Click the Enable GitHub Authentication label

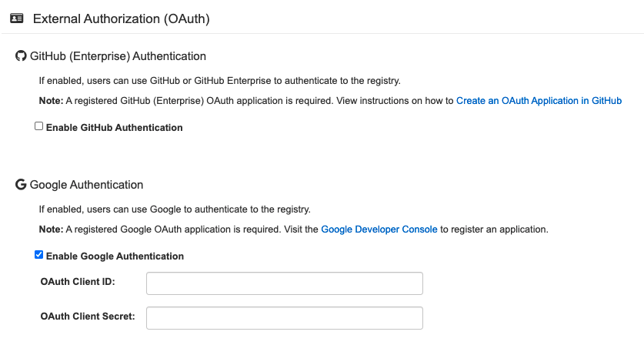point(114,128)
